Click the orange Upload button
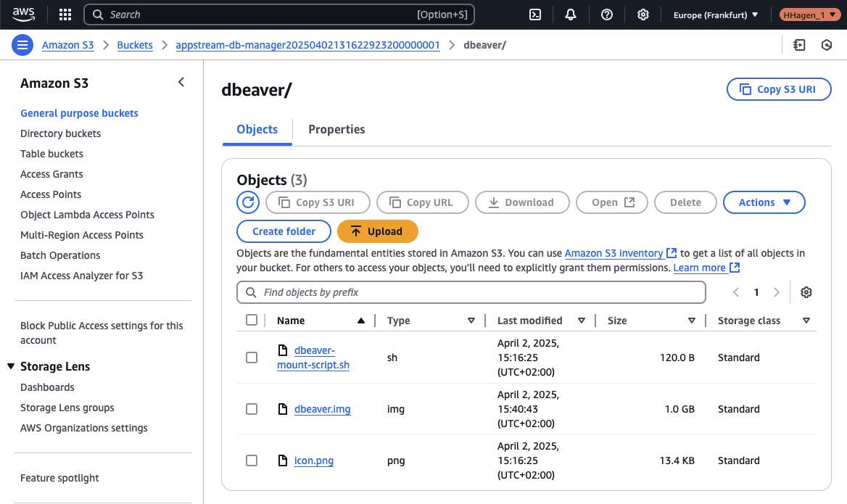The height and width of the screenshot is (504, 847). [x=377, y=231]
